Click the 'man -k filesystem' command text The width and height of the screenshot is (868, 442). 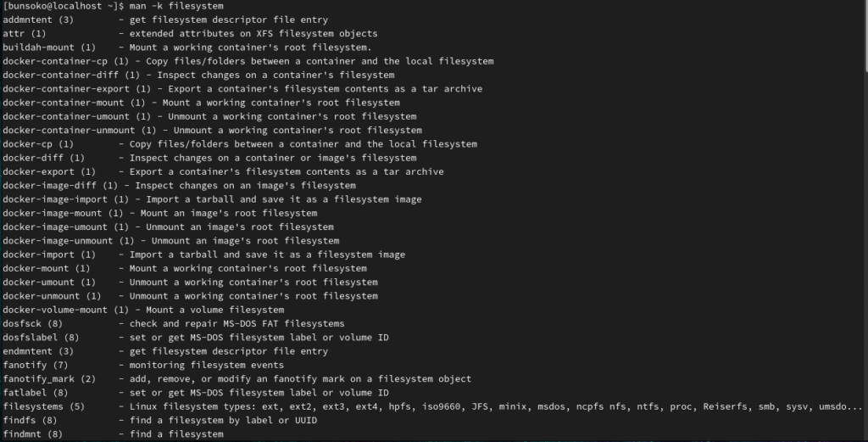pos(176,6)
